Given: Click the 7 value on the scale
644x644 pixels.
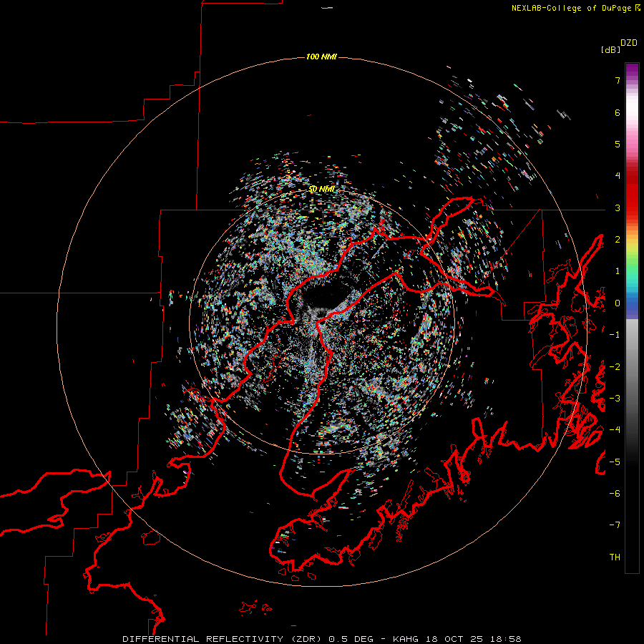Looking at the screenshot, I should (x=618, y=80).
